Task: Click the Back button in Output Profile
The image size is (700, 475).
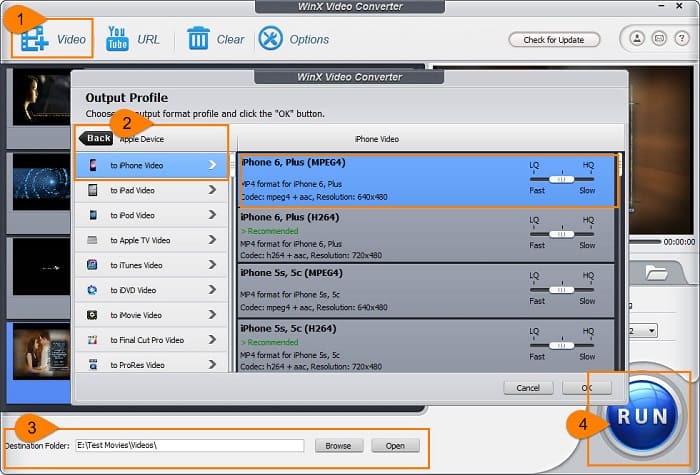Action: [x=96, y=138]
